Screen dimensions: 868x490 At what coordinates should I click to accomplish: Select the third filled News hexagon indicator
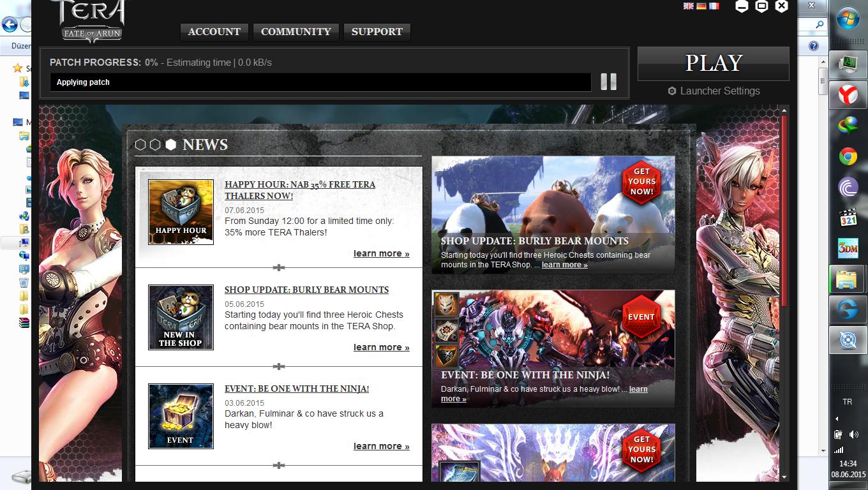(170, 145)
